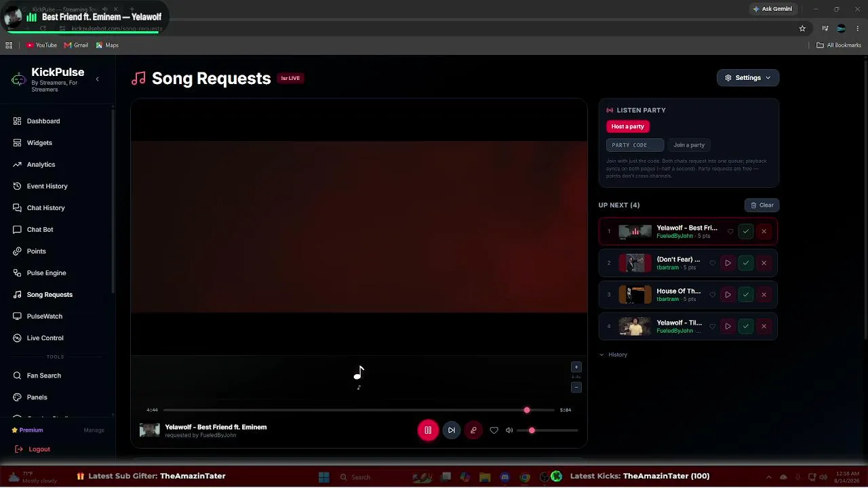This screenshot has height=488, width=868.
Task: Approve the (Don't Fear) request with checkmark
Action: [x=746, y=263]
